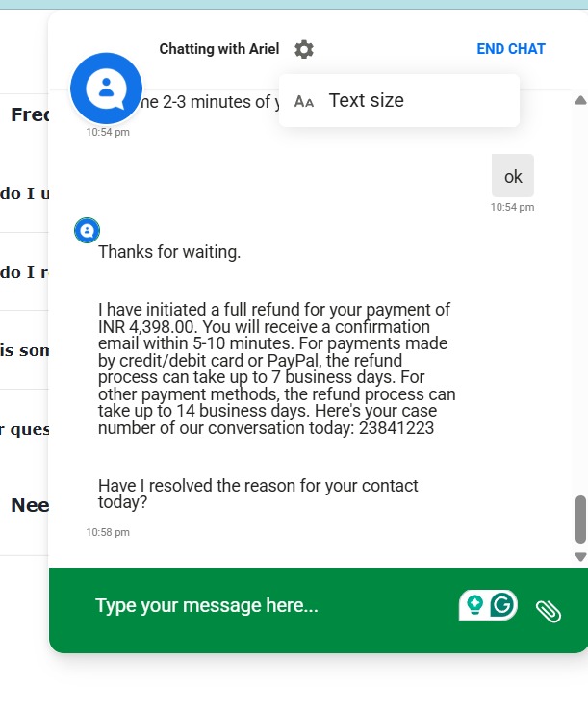Click the paperclip attach file icon

549,610
